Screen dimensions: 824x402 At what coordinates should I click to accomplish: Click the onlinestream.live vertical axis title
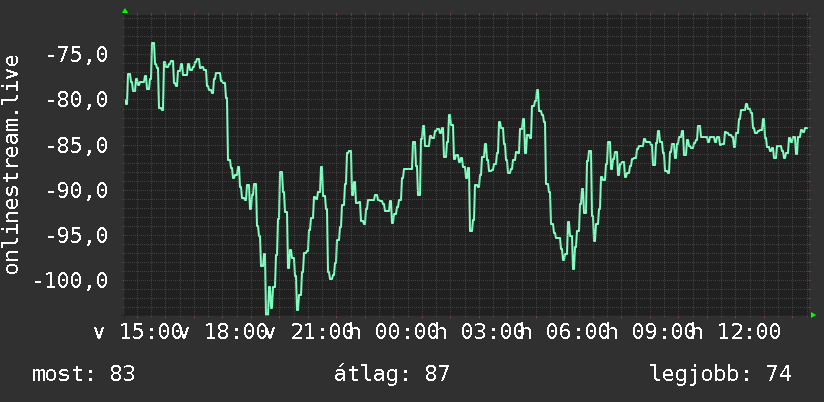[11, 164]
